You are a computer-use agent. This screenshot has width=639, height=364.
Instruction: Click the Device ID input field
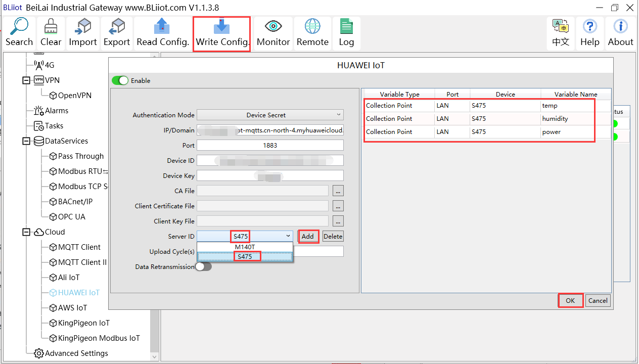coord(270,160)
